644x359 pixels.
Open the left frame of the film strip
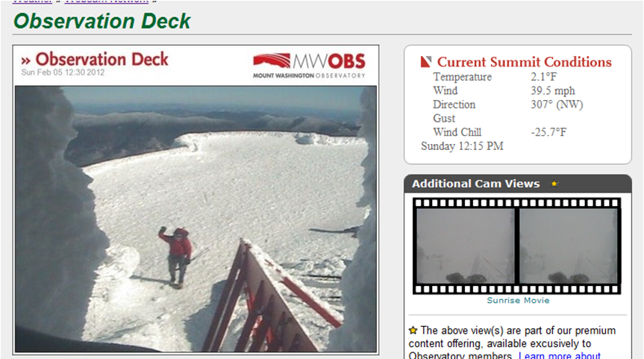(x=466, y=246)
